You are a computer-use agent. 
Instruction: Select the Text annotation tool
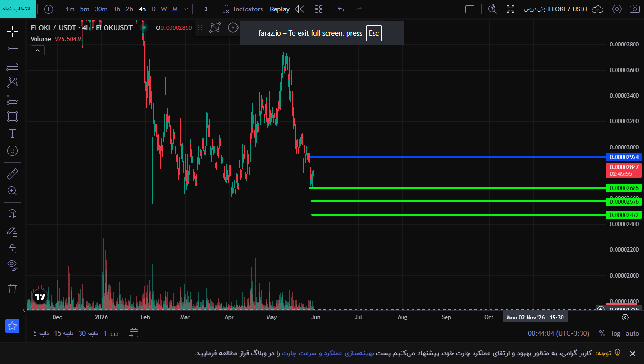pyautogui.click(x=12, y=134)
